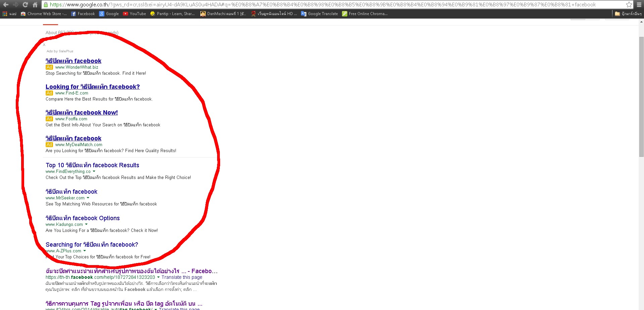This screenshot has width=644, height=310.
Task: Open 'Looking for' ad from Find-E.com
Action: [93, 87]
